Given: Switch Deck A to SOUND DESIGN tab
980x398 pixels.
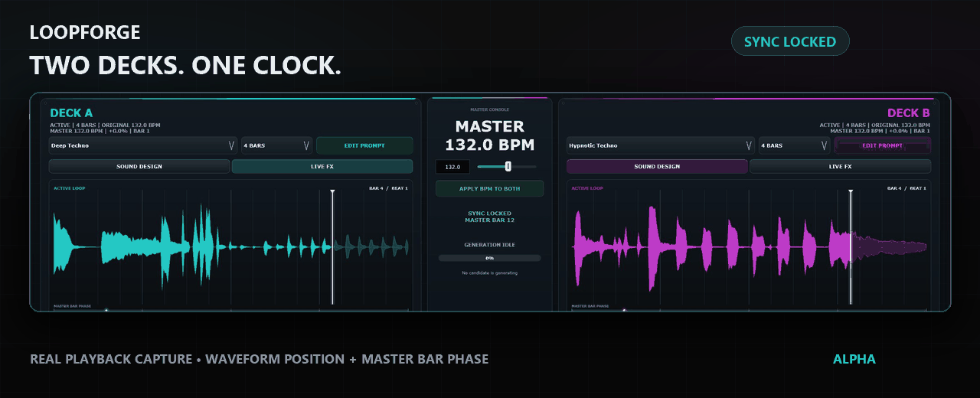Looking at the screenshot, I should click(139, 166).
